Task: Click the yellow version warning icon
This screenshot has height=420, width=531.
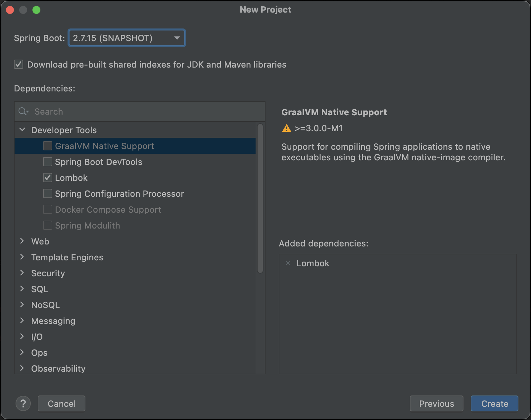Action: point(286,128)
